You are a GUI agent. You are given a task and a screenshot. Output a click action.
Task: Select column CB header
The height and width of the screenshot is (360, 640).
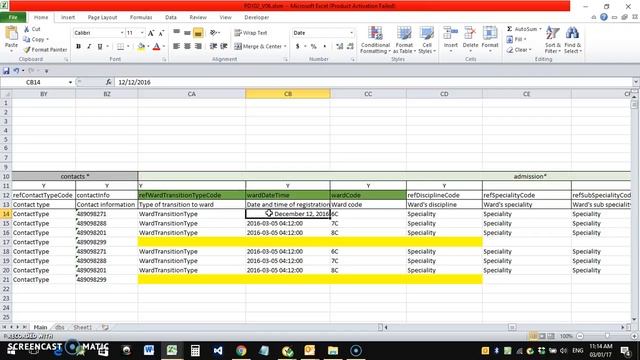pyautogui.click(x=288, y=94)
